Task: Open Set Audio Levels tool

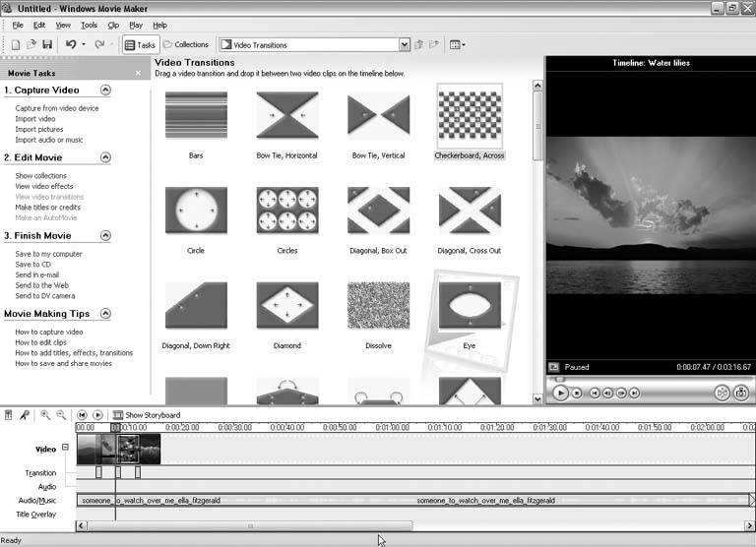Action: 9,415
